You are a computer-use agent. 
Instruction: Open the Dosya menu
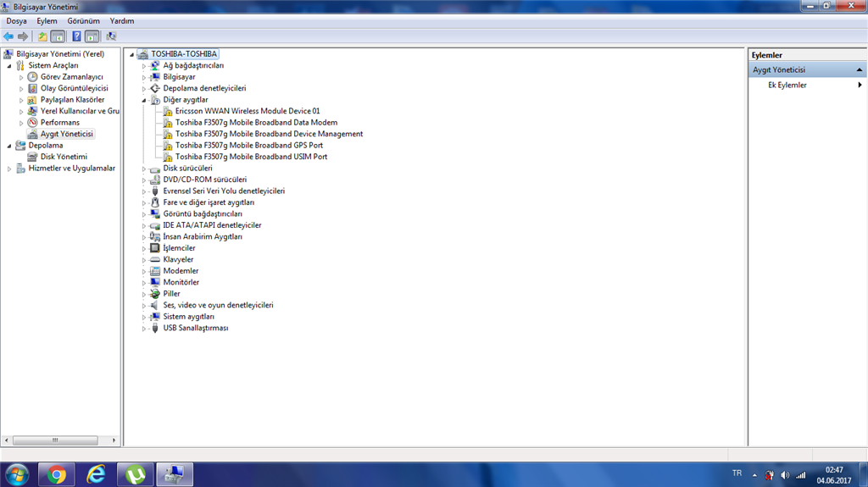coord(17,21)
